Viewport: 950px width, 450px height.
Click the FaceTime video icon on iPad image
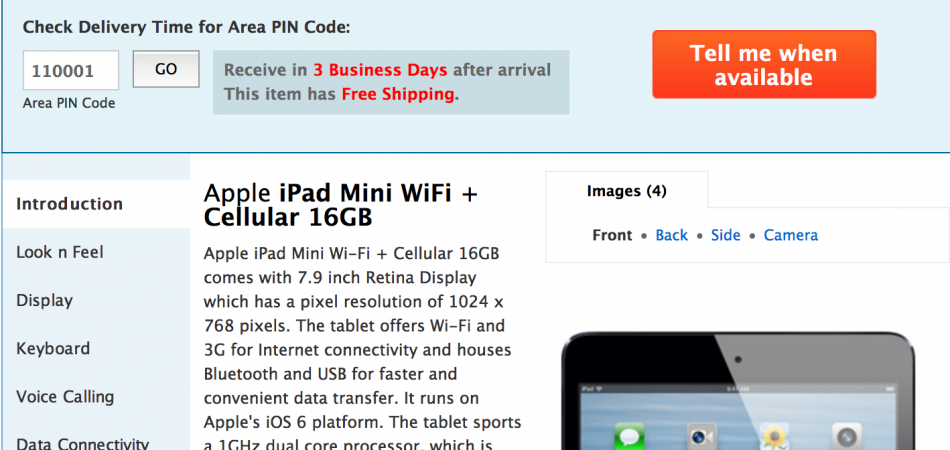[702, 436]
